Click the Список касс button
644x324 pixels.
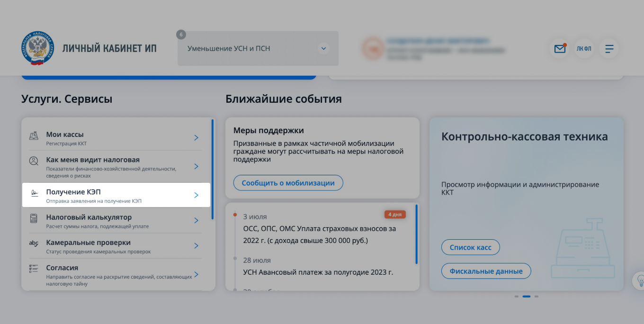[x=470, y=247]
